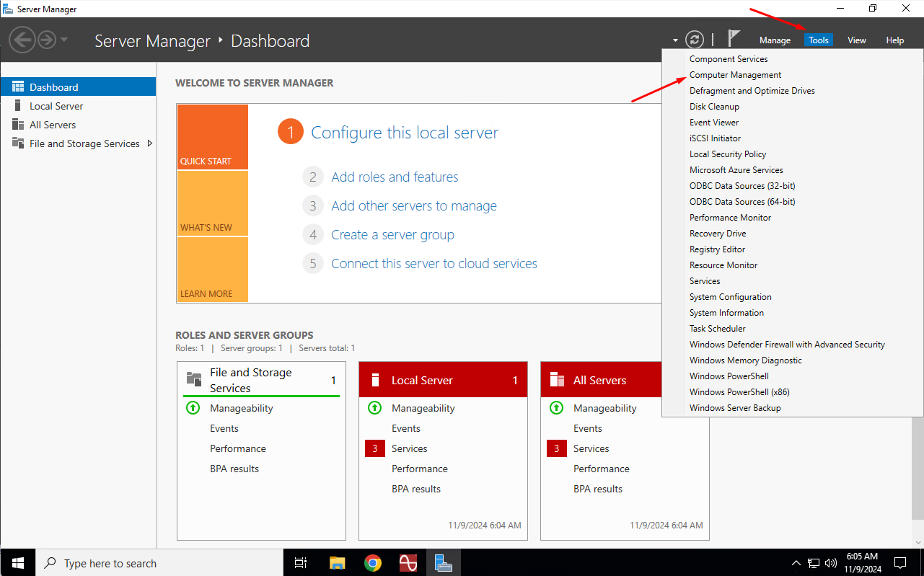Screen dimensions: 924x576
Task: Open the File and Storage Services tile header
Action: (250, 380)
